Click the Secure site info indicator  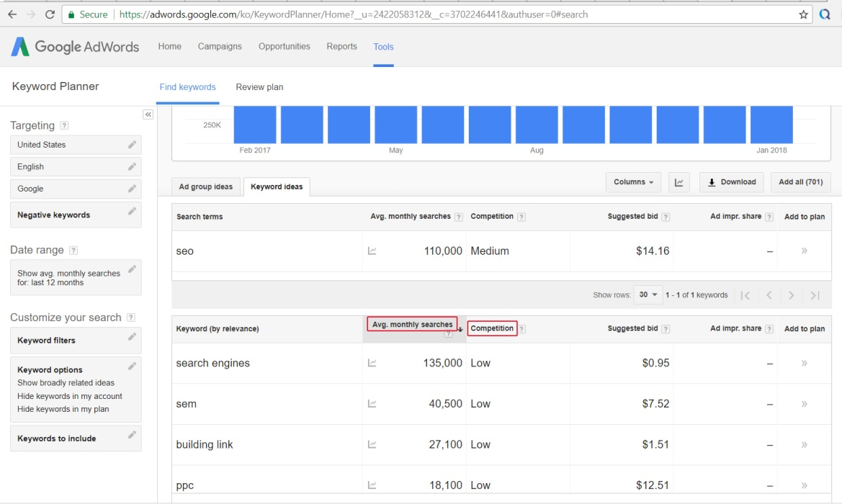point(88,14)
